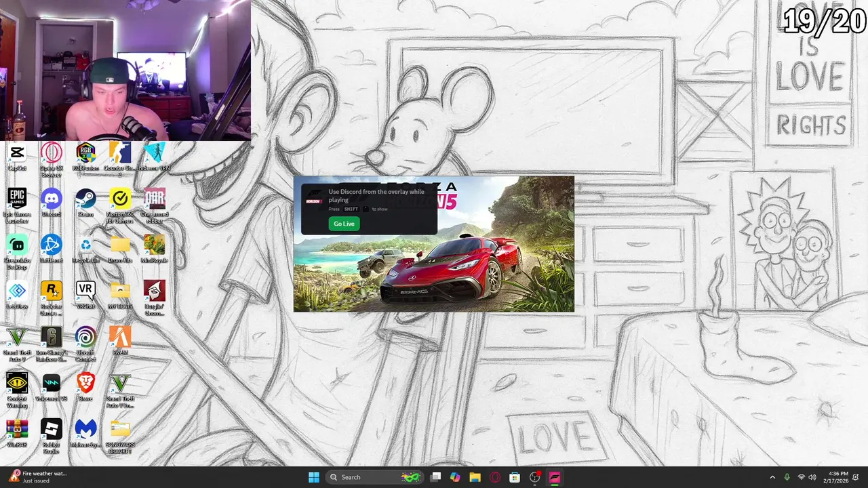Open WinRAR from the desktop
Screen dimensions: 868x488
point(17,434)
